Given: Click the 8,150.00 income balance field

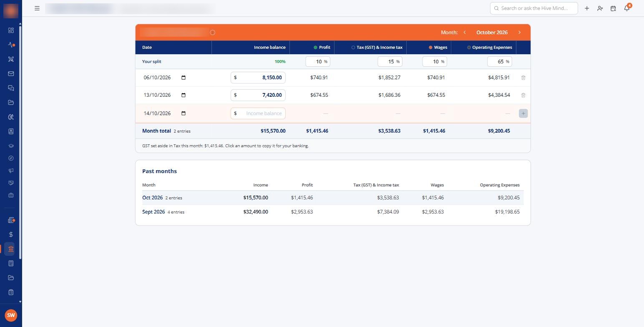Looking at the screenshot, I should click(258, 78).
